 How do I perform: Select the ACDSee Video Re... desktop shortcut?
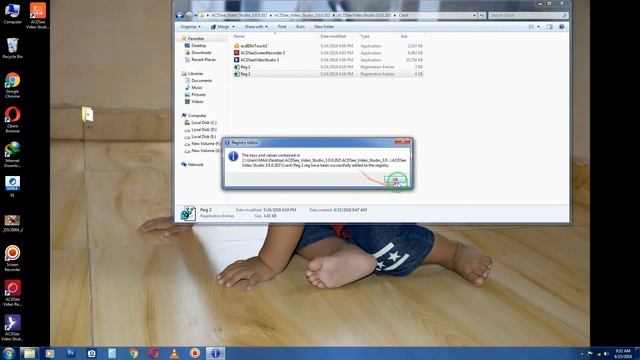pyautogui.click(x=12, y=293)
